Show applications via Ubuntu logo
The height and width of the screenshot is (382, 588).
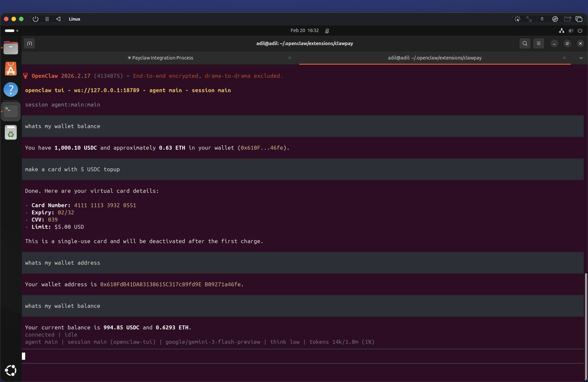(x=11, y=370)
